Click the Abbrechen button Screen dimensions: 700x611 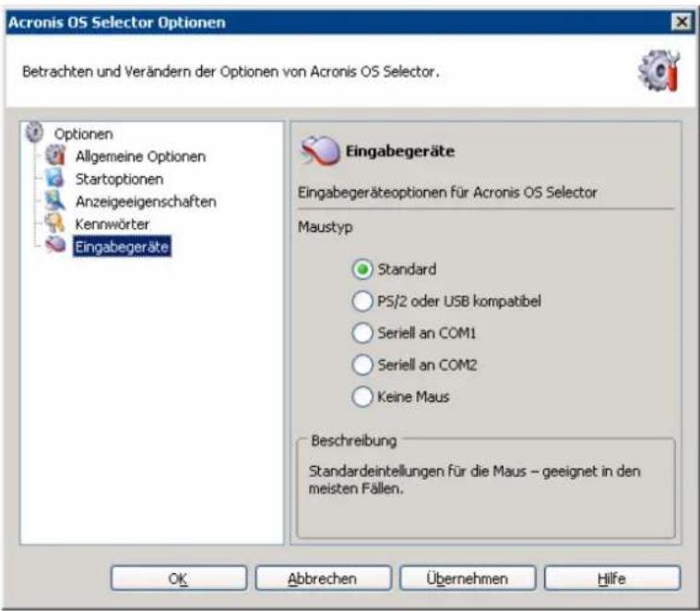pos(323,579)
